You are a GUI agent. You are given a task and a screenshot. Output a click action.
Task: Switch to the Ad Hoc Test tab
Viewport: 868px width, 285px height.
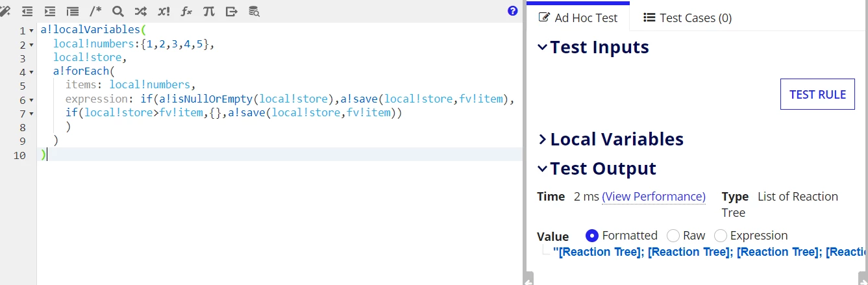pos(578,18)
